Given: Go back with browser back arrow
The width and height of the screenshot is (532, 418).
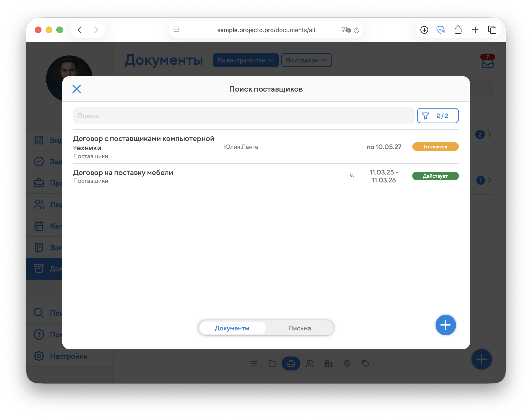Looking at the screenshot, I should click(79, 30).
